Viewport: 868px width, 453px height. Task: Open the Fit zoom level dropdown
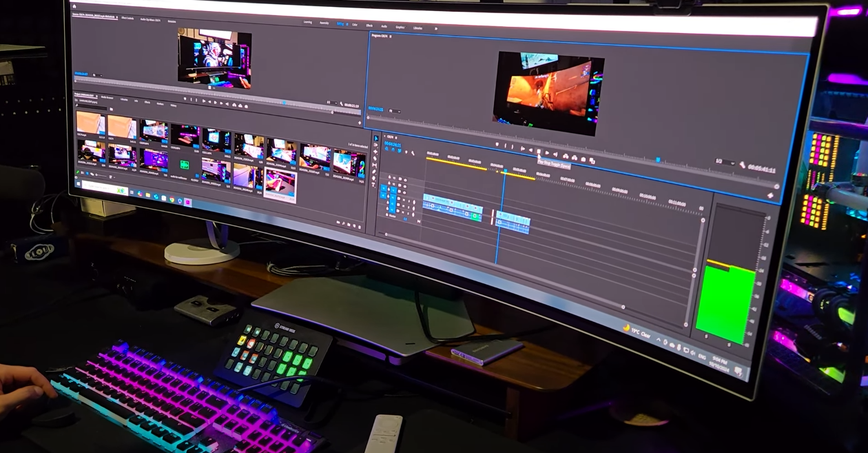394,111
